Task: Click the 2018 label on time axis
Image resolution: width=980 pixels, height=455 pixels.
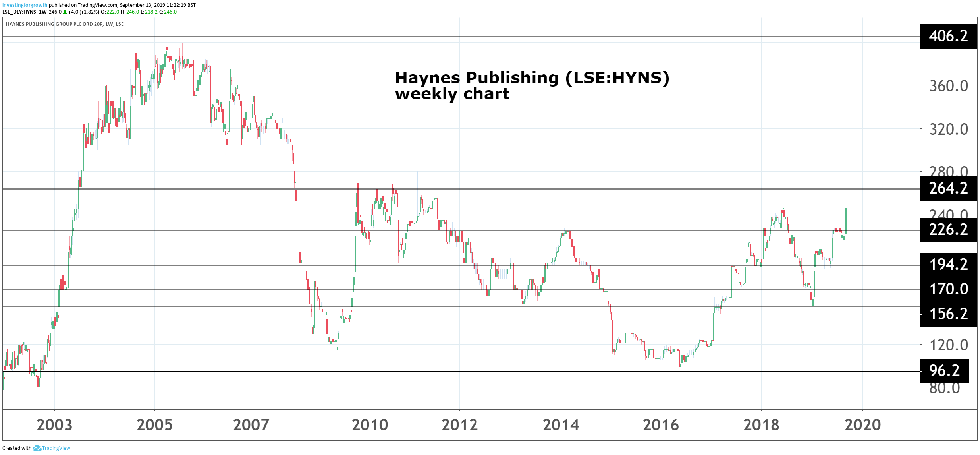Action: click(761, 425)
